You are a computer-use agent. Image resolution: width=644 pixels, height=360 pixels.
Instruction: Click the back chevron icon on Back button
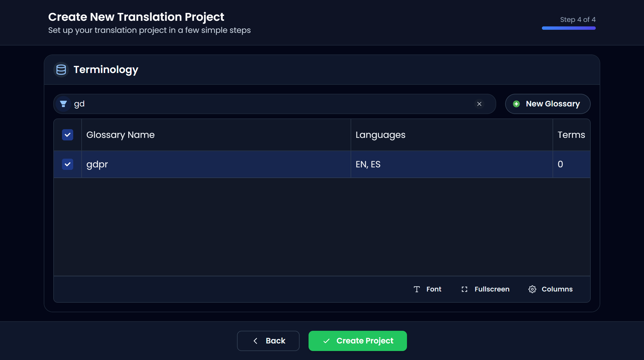click(256, 341)
